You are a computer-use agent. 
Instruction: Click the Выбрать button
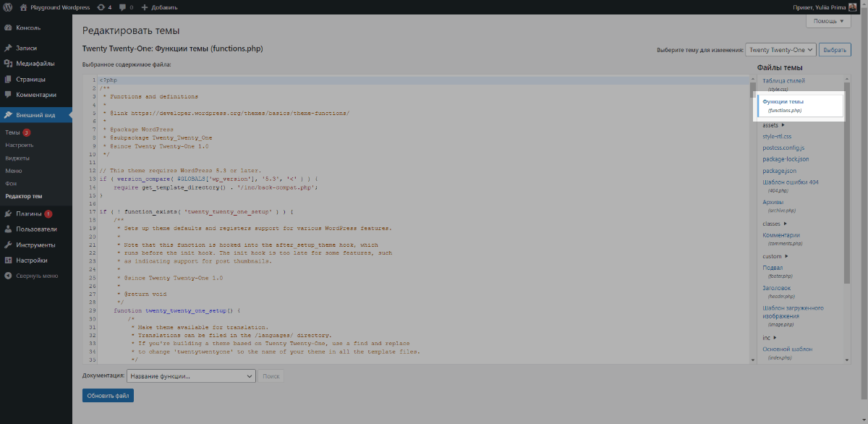pyautogui.click(x=835, y=50)
